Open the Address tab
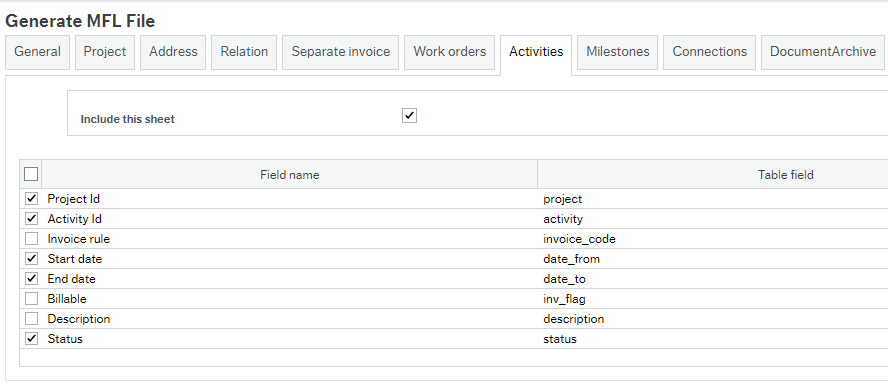 (173, 52)
